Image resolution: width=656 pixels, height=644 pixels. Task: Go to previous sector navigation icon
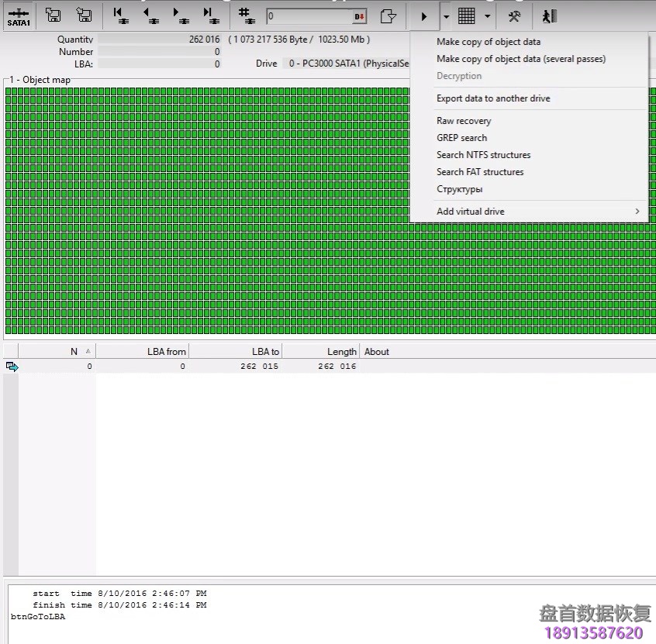pos(149,15)
